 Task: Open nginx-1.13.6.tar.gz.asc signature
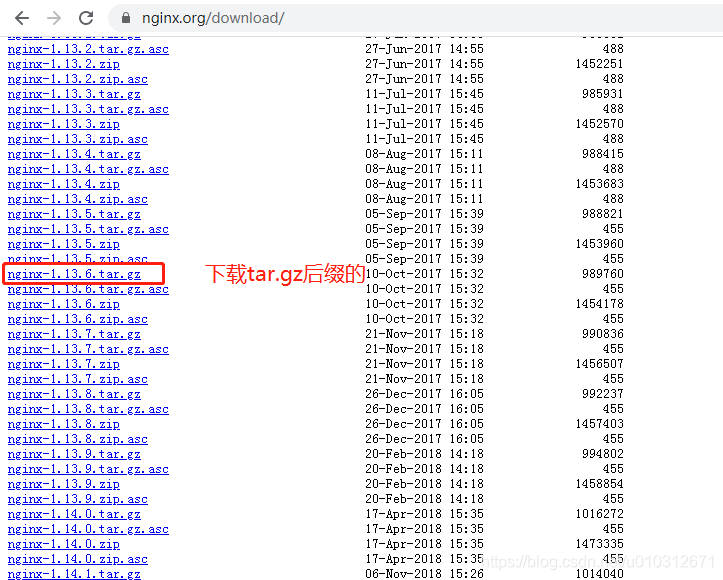pyautogui.click(x=88, y=289)
